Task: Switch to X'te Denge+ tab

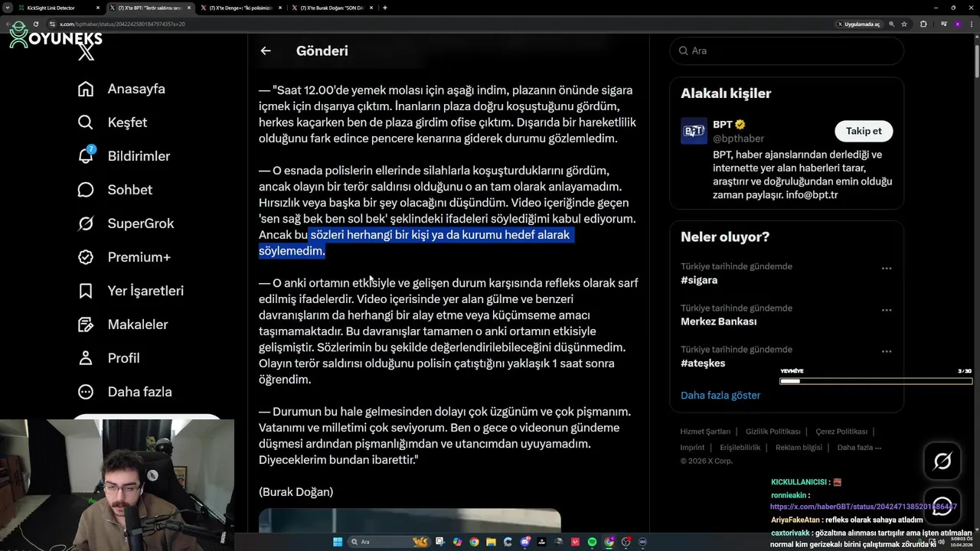Action: click(x=241, y=8)
